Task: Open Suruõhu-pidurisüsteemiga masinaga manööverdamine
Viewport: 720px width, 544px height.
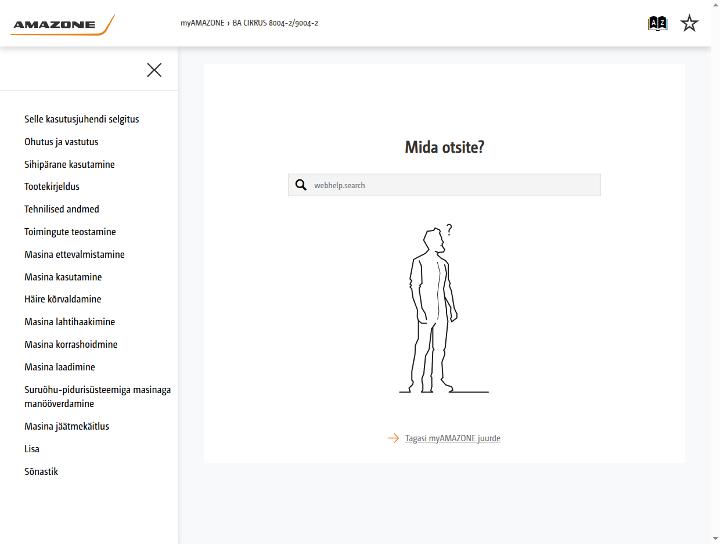Action: click(x=97, y=397)
